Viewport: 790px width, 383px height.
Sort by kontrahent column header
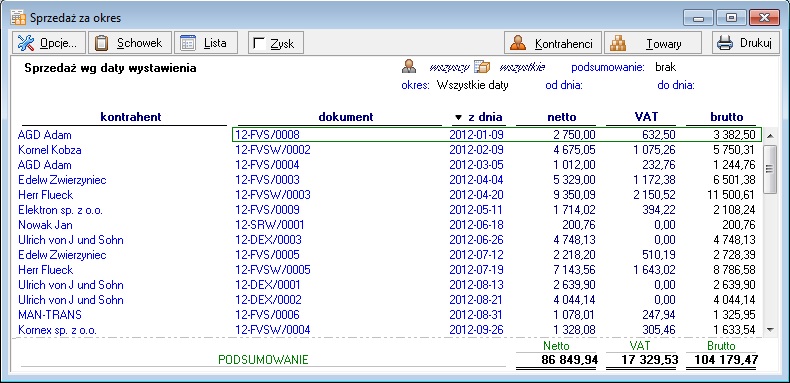click(x=131, y=117)
